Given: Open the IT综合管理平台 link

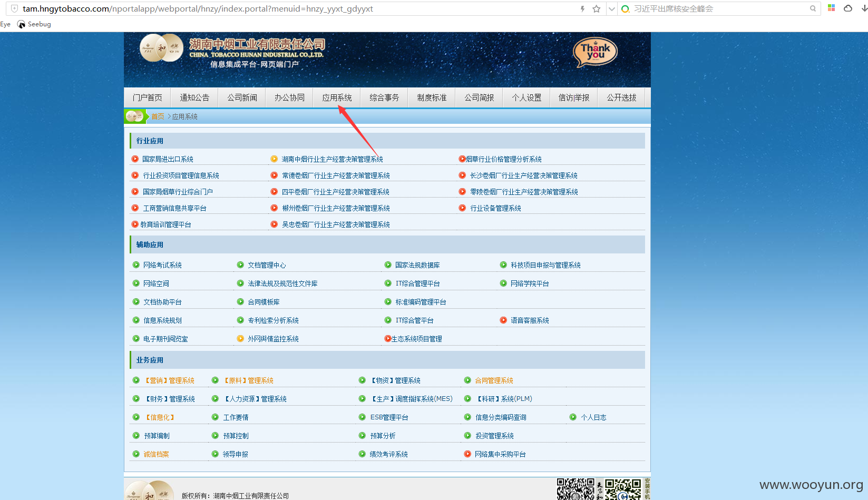Looking at the screenshot, I should [x=417, y=283].
